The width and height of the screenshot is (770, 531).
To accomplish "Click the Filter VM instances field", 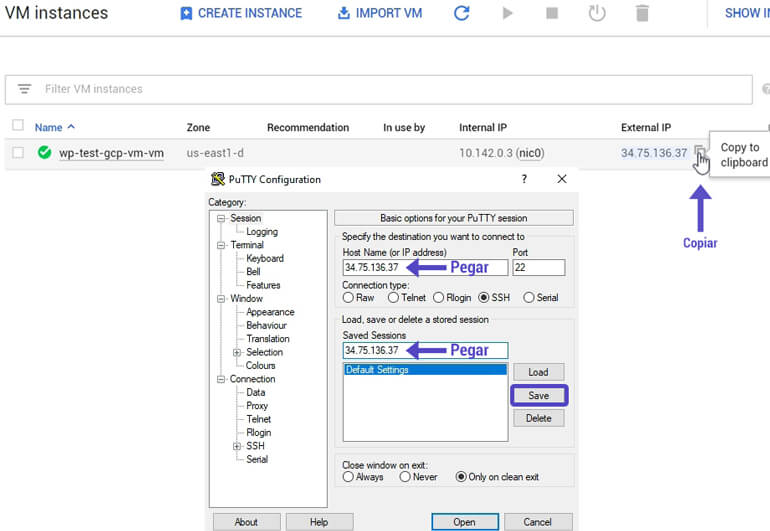I will (x=379, y=89).
